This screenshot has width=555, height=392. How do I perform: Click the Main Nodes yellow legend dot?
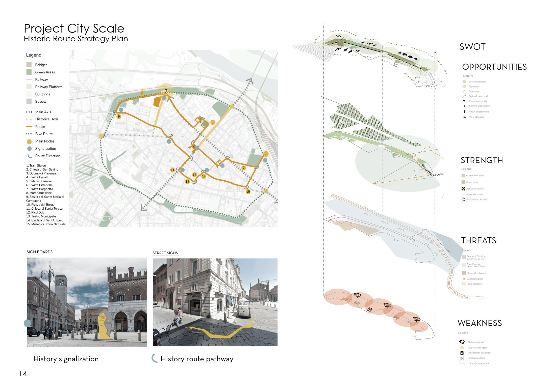(x=29, y=141)
